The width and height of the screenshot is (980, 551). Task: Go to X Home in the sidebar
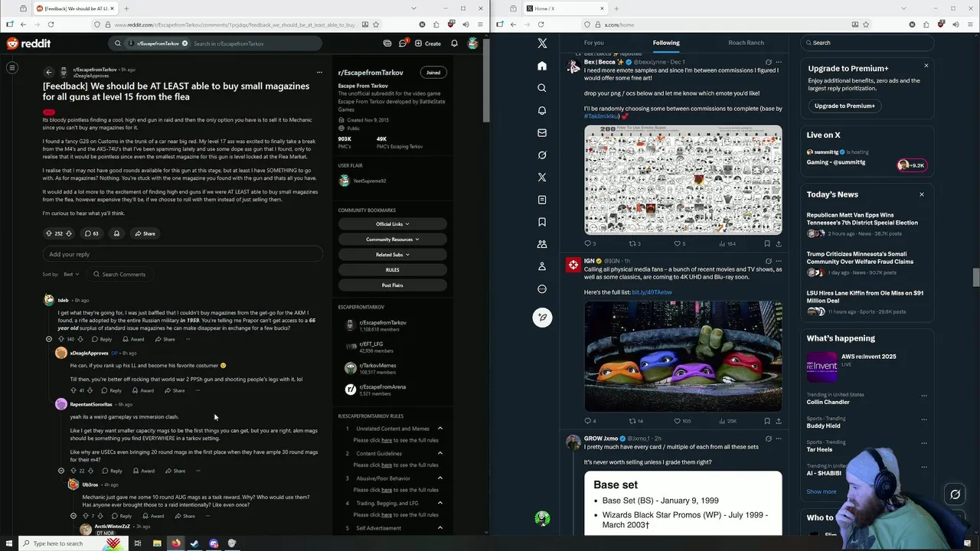(x=542, y=66)
